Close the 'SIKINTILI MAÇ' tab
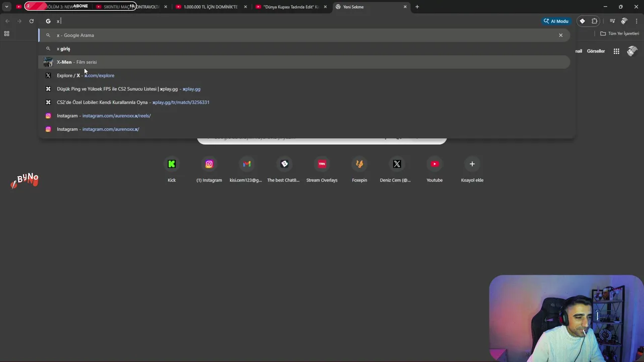644x362 pixels. pos(166,7)
